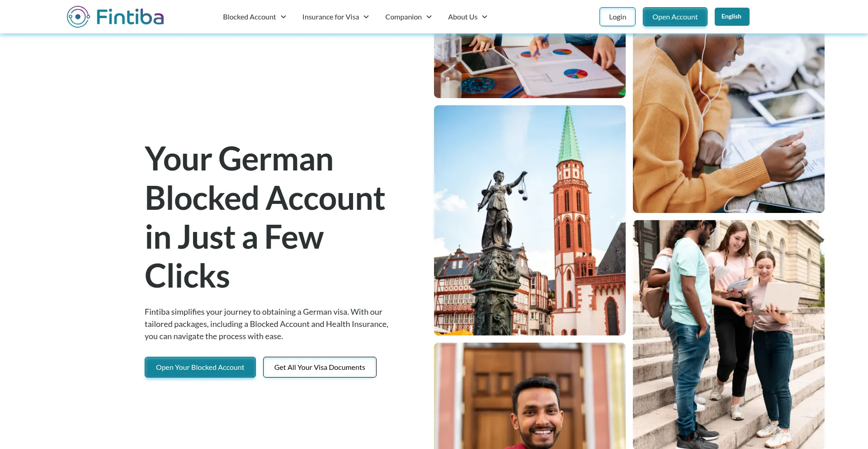Click Get All Your Visa Documents
868x449 pixels.
(x=320, y=367)
